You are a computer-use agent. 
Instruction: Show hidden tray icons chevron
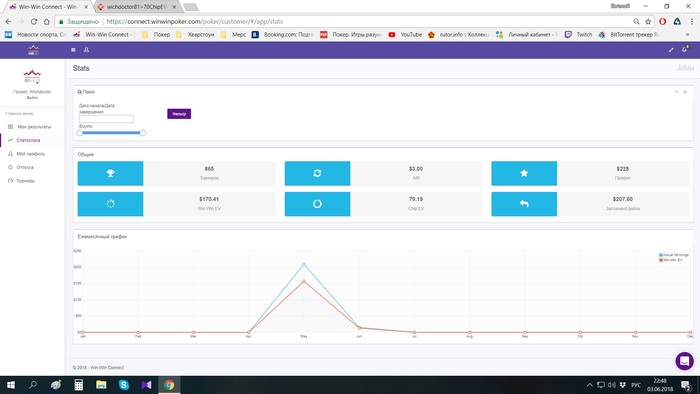pos(590,385)
